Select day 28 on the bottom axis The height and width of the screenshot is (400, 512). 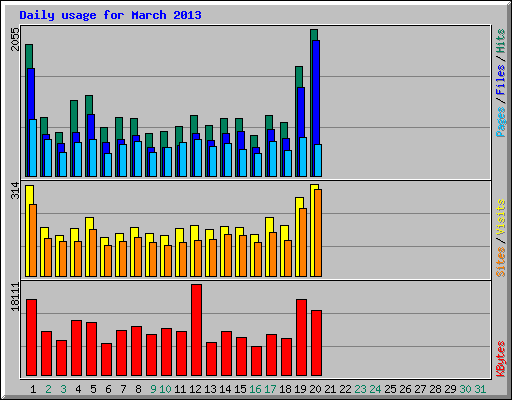pos(435,389)
